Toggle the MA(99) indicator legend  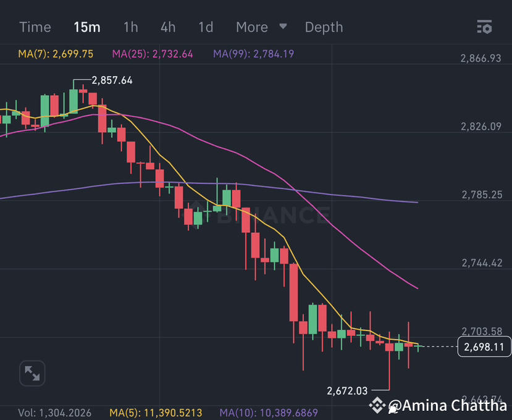(253, 54)
